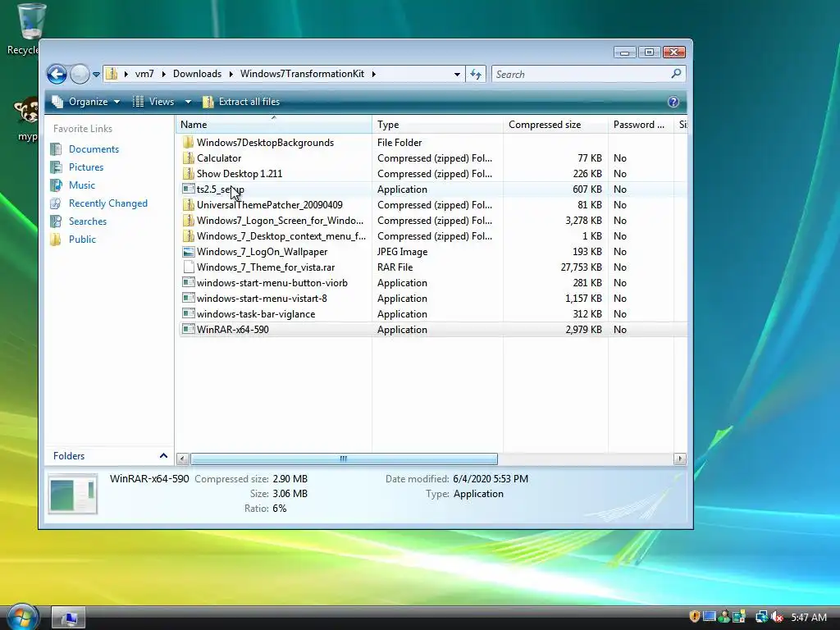Sort by the Type column header
Image resolution: width=840 pixels, height=630 pixels.
(438, 125)
